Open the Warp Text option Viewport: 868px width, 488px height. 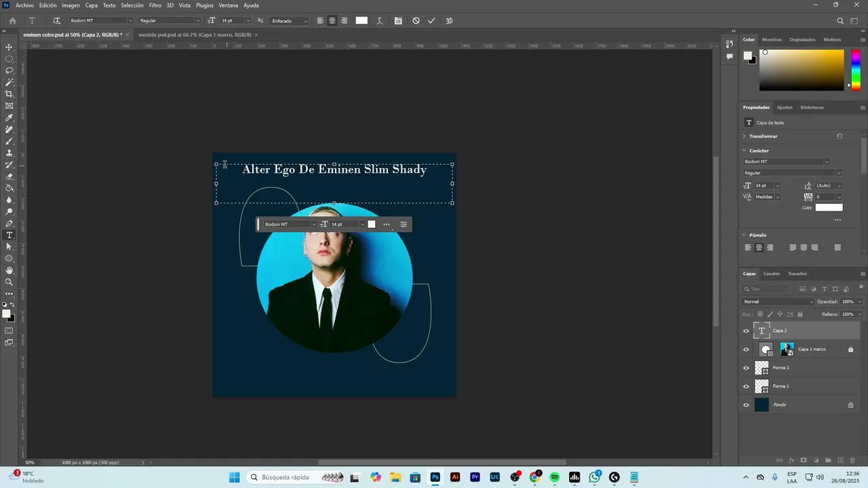379,21
